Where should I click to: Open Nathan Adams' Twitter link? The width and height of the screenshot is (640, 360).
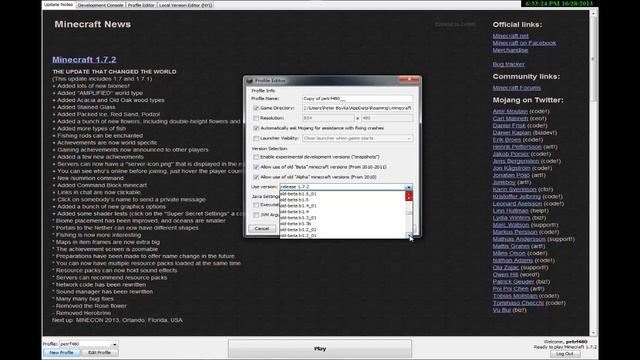tap(512, 260)
